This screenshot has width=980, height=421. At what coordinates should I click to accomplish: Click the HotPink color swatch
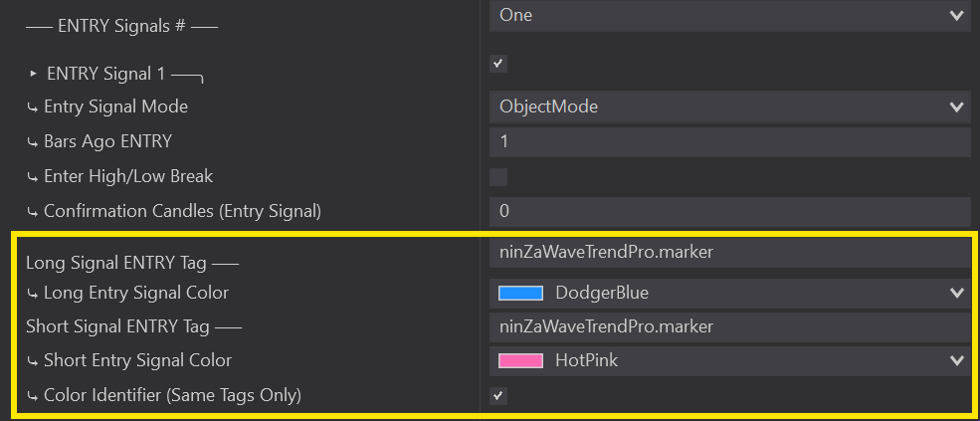tap(520, 360)
